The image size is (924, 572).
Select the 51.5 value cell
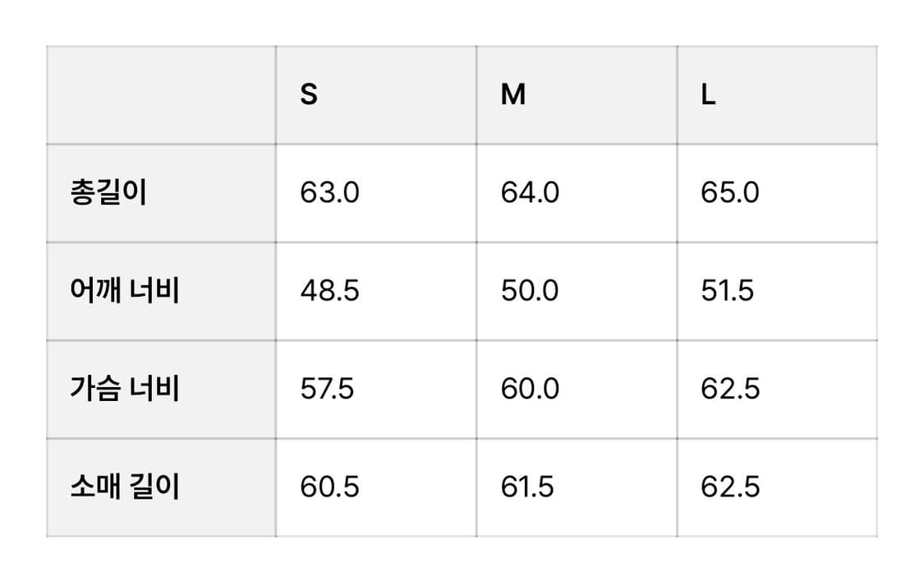(727, 291)
